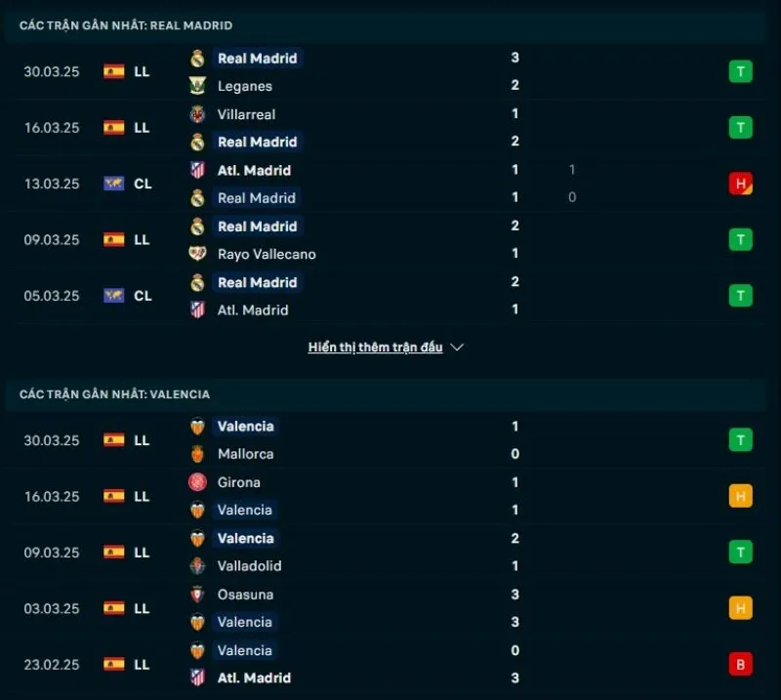Screen dimensions: 781x700
Task: Click the Villarreal club crest icon
Action: tap(197, 114)
